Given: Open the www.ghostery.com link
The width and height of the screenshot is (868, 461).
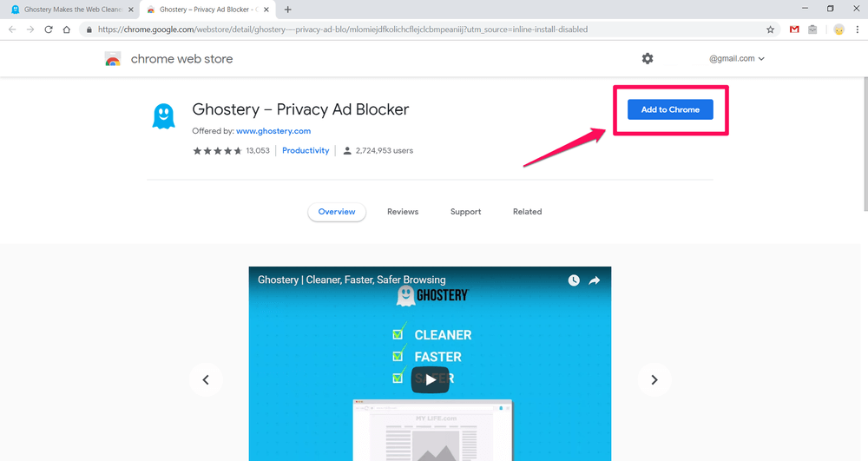Looking at the screenshot, I should (273, 131).
